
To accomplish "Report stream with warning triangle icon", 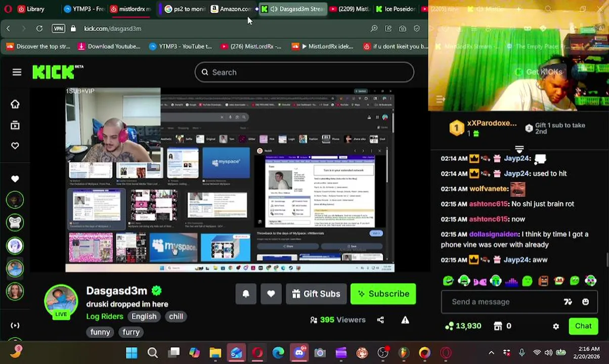I will [x=405, y=320].
